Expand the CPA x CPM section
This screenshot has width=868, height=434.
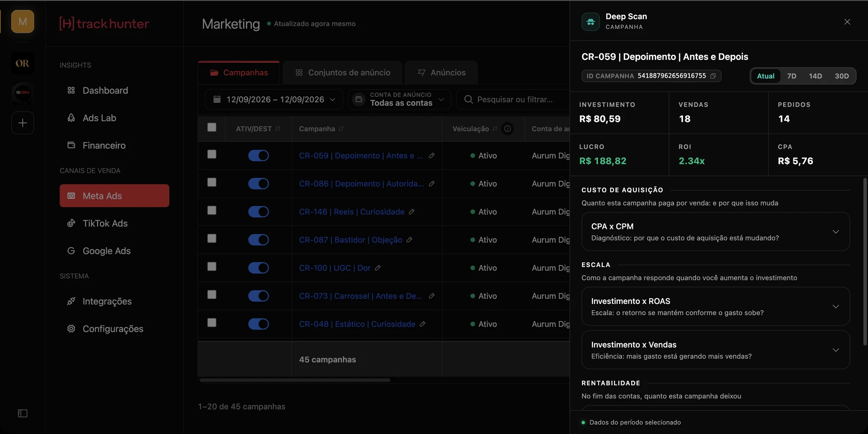pyautogui.click(x=716, y=232)
